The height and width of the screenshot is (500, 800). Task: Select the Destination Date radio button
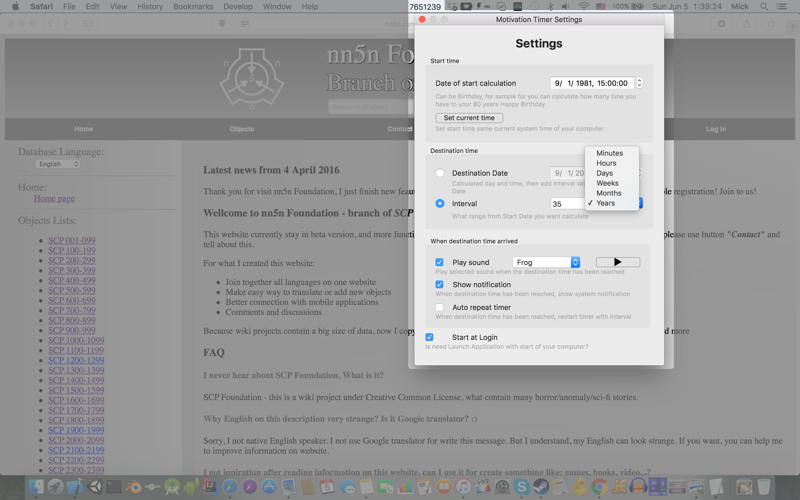click(440, 173)
